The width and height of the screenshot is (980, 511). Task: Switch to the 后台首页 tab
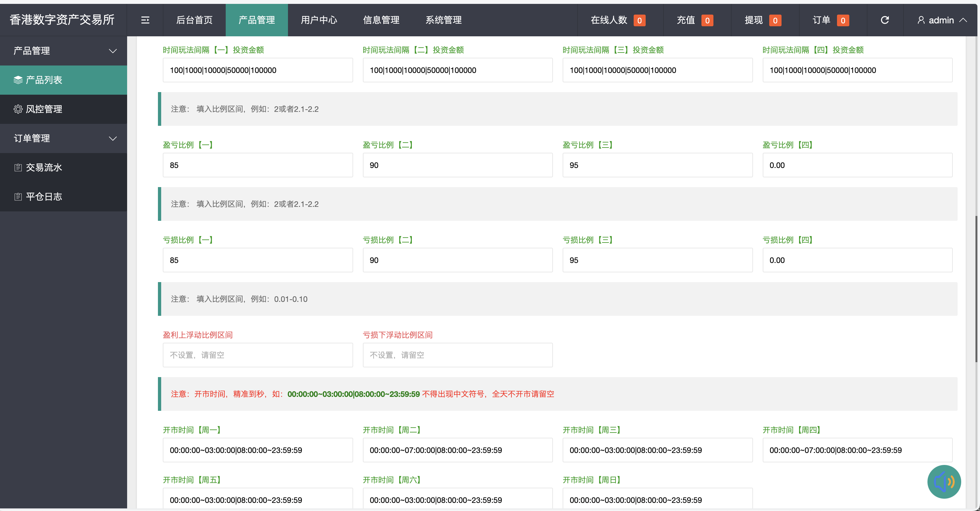click(x=194, y=20)
